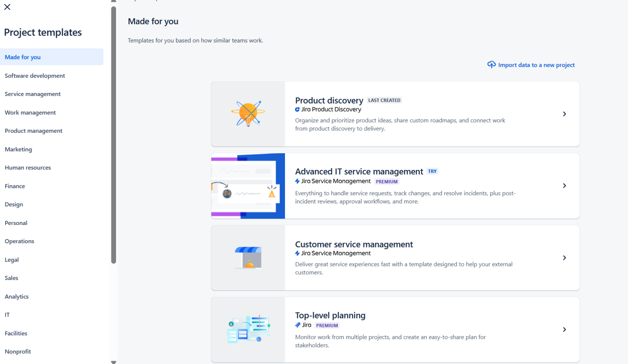Click the PREMIUM badge on Top-level planning
Image resolution: width=628 pixels, height=364 pixels.
327,326
